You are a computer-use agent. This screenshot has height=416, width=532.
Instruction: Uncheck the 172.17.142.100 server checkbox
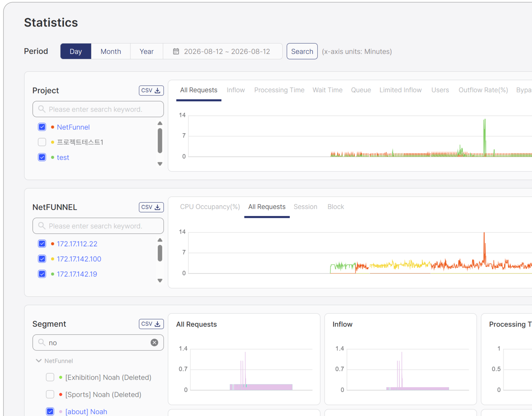tap(42, 259)
